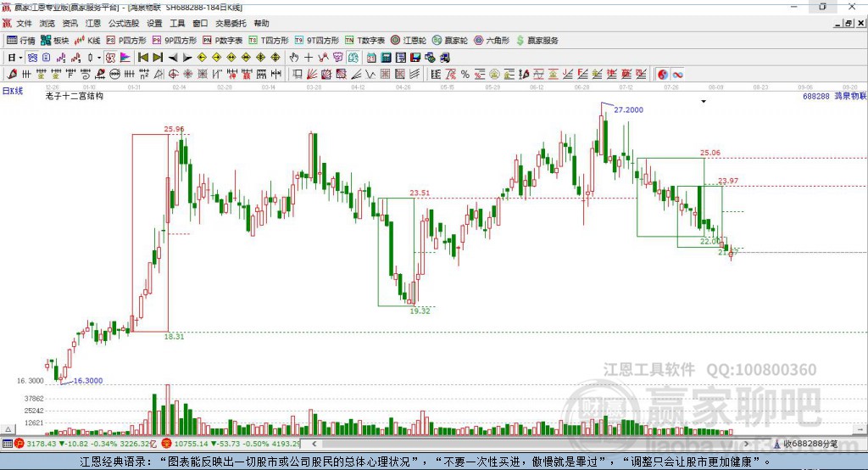This screenshot has width=868, height=470.
Task: Restore the inner chart window
Action: point(849,23)
